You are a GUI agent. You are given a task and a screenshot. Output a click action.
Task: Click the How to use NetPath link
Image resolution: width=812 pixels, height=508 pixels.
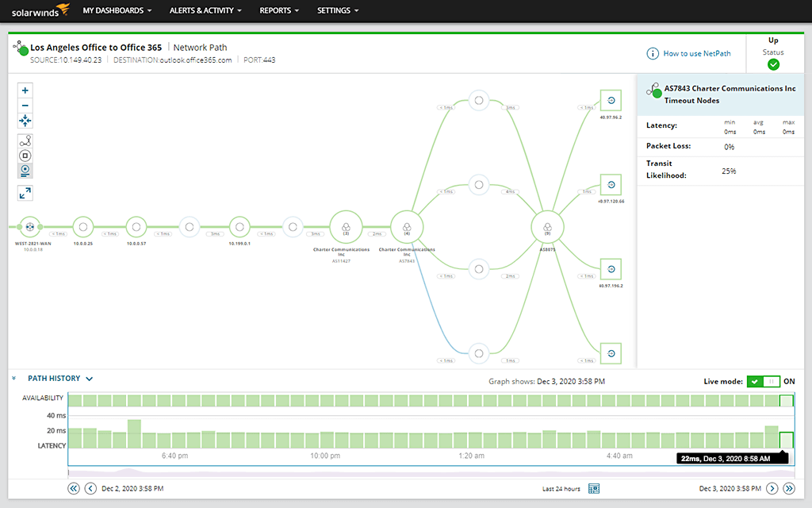[x=695, y=53]
